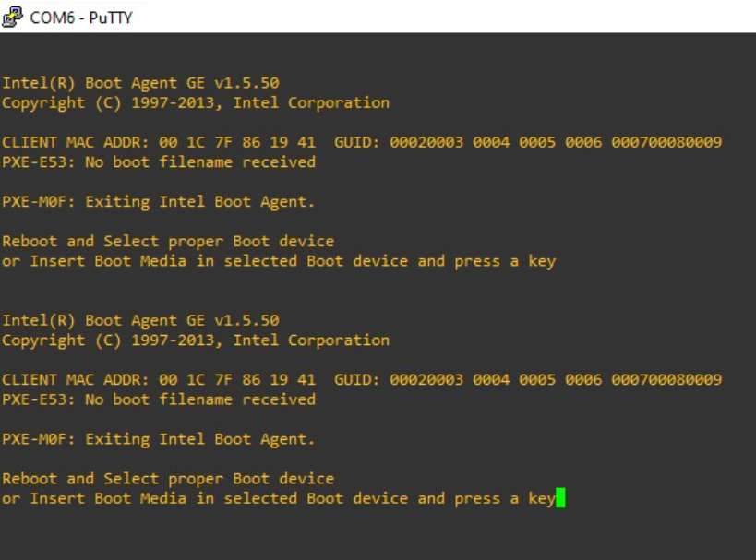Click the COM6 - PuTTY title bar icon
The height and width of the screenshot is (560, 756).
point(13,15)
